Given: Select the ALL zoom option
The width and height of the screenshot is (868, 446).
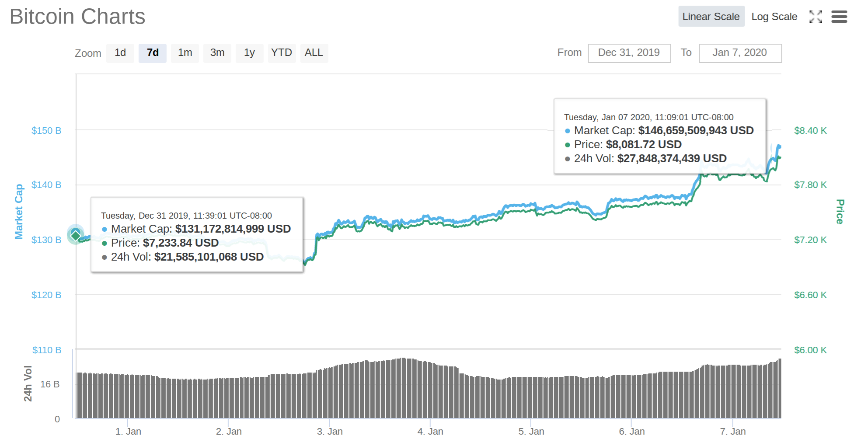Looking at the screenshot, I should 314,53.
